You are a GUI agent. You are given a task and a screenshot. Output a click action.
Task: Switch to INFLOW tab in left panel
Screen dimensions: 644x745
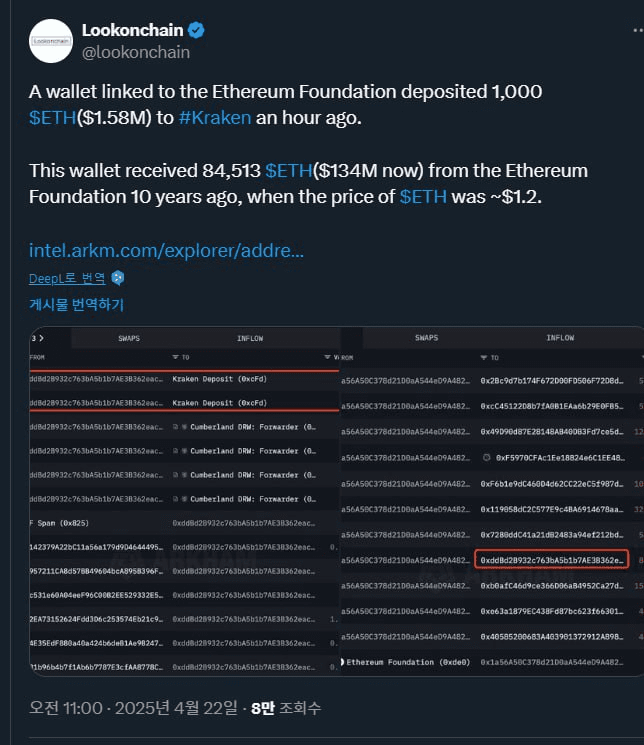pos(250,338)
